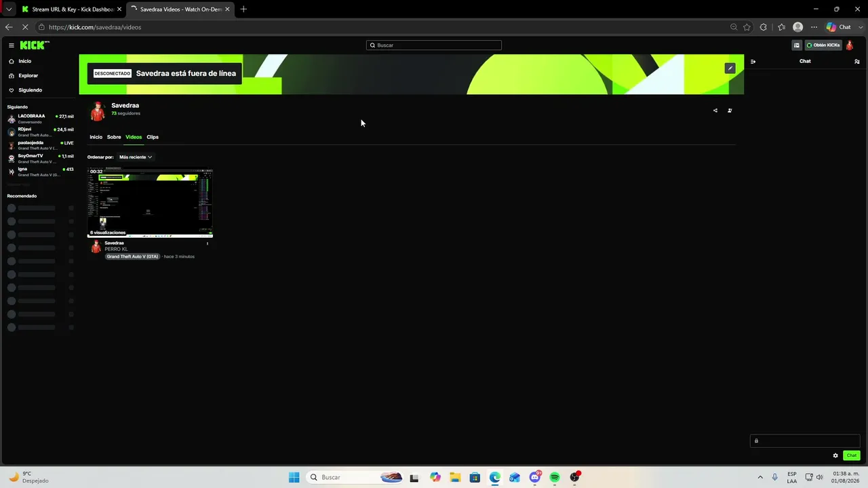Click the Windows taskbar search box
Screen dimensions: 868x488
click(x=355, y=477)
